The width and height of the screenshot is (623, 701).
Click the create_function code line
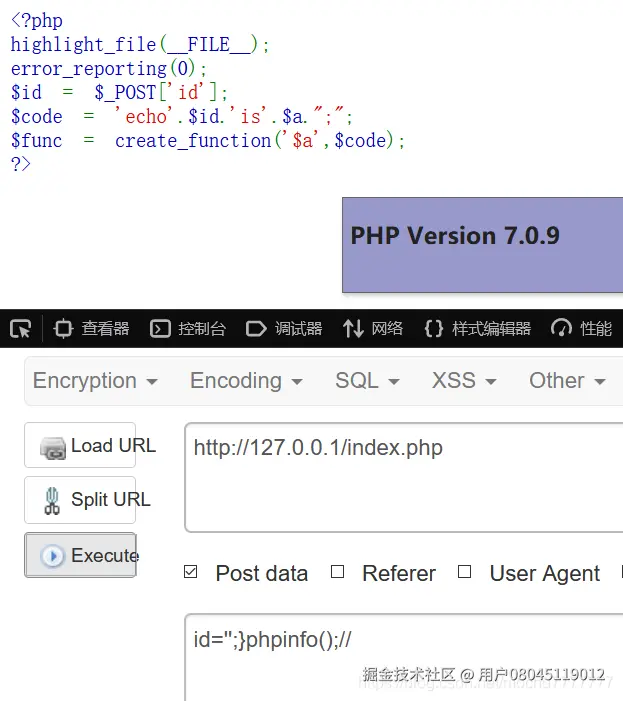207,140
